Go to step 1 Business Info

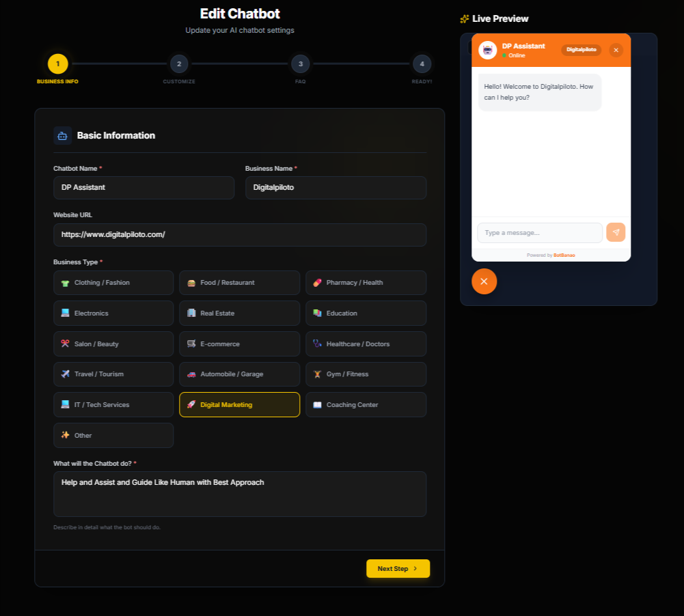point(57,64)
